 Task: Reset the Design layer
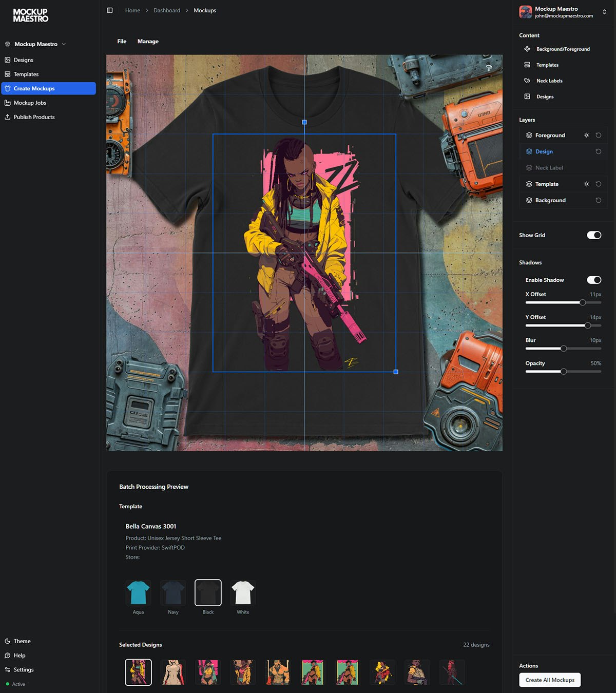pos(599,151)
